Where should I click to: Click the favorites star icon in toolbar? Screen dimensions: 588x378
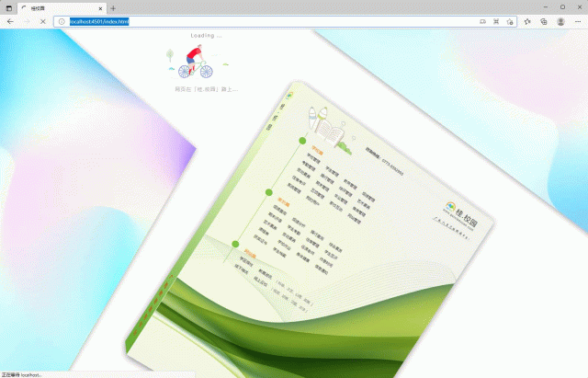(x=527, y=20)
